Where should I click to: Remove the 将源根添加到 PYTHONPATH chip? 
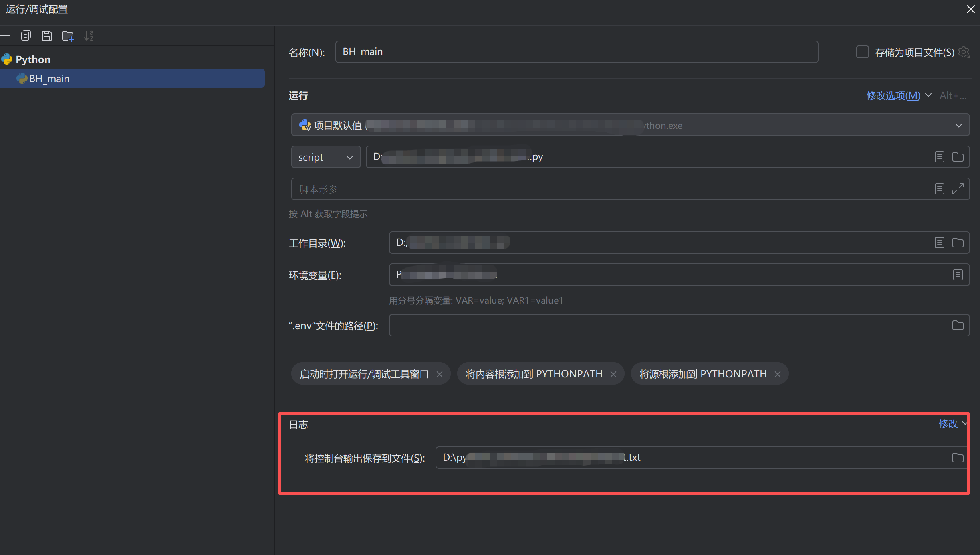click(x=778, y=374)
